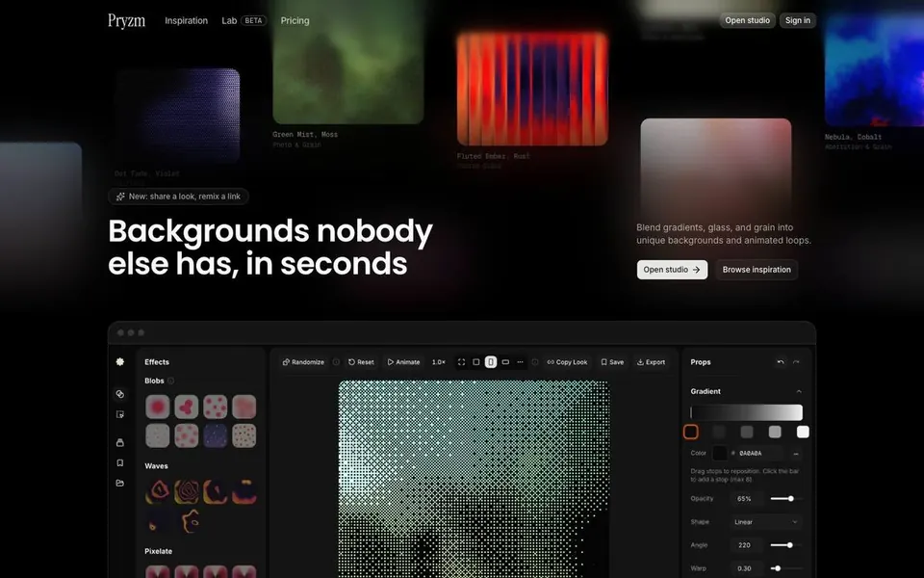The width and height of the screenshot is (924, 578).
Task: Click the Warp slider handle
Action: point(778,568)
